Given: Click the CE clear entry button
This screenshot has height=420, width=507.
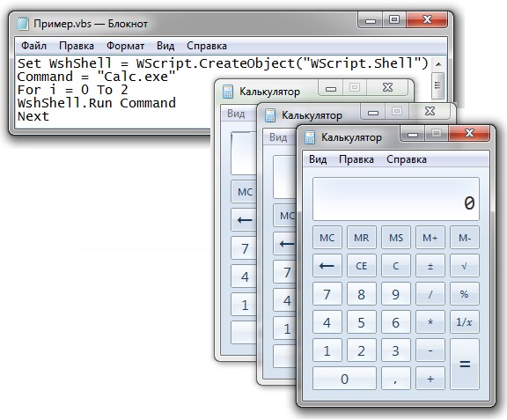Looking at the screenshot, I should pos(362,266).
